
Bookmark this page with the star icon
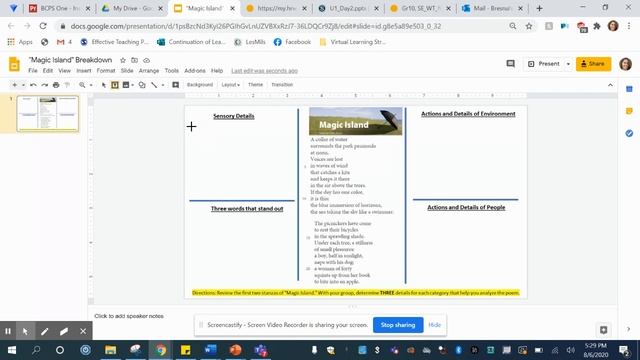[x=529, y=26]
